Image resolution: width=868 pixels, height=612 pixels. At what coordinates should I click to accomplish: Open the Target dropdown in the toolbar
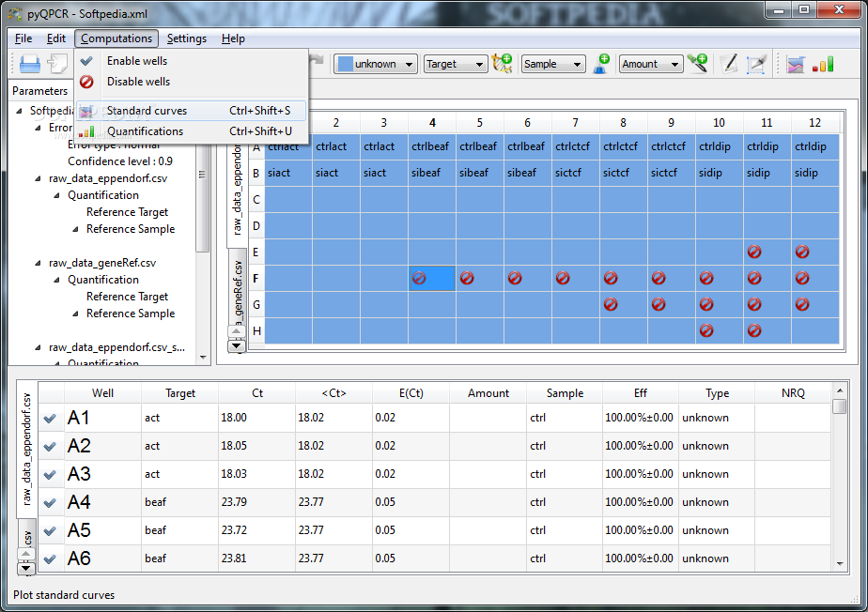(456, 64)
